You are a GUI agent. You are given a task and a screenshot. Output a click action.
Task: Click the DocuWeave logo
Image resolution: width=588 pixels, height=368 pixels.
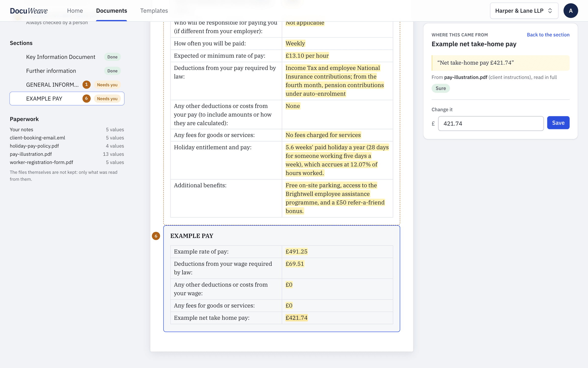(x=29, y=11)
